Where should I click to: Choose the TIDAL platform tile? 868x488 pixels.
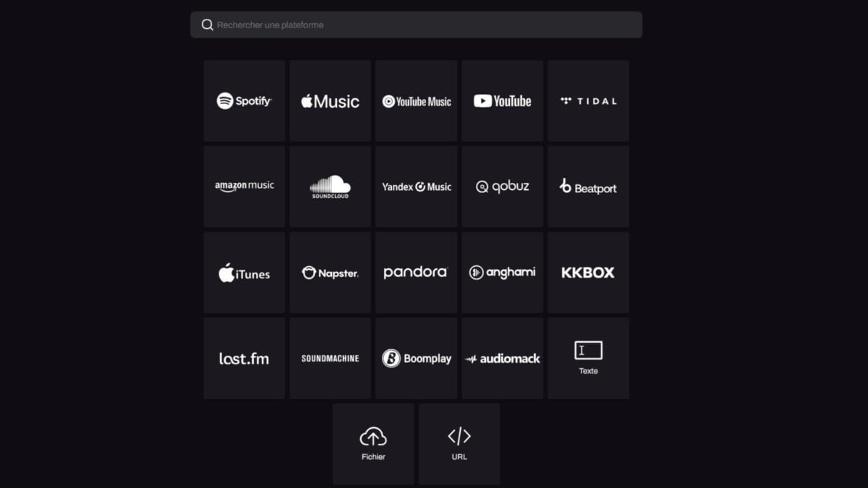pyautogui.click(x=588, y=100)
